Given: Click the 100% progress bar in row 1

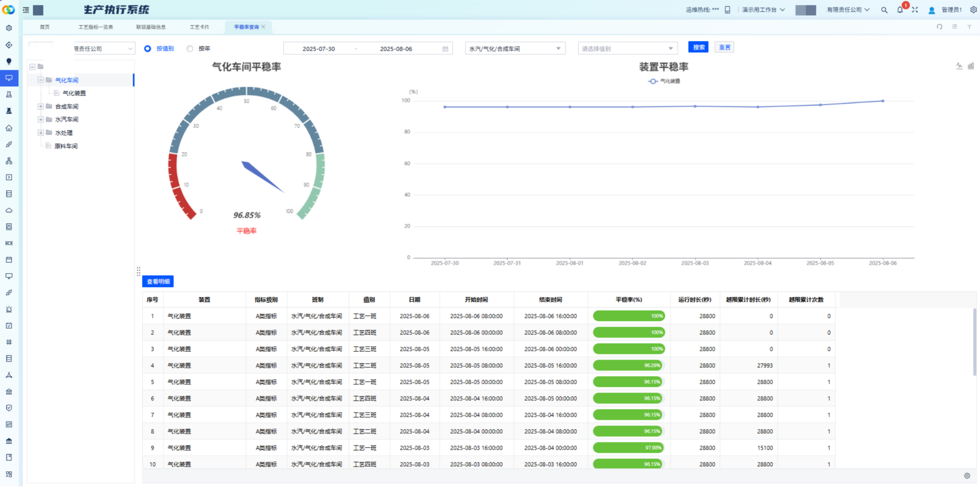Looking at the screenshot, I should click(x=629, y=316).
